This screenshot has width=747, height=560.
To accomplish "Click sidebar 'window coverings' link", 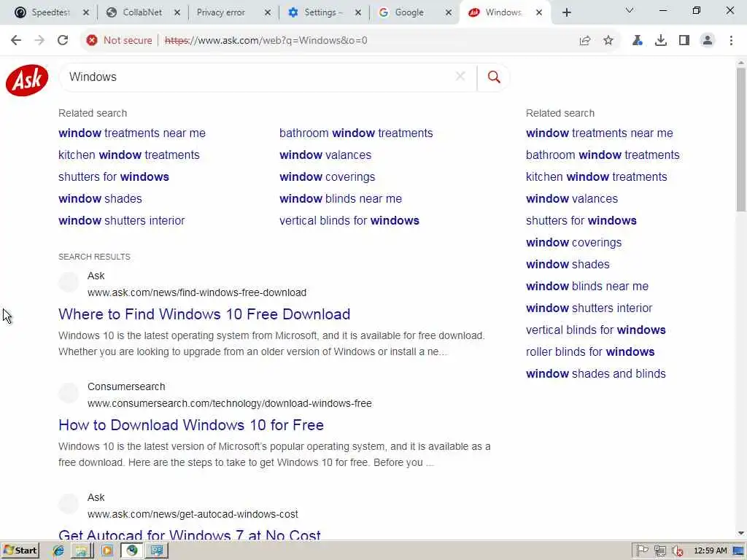I will pos(573,243).
